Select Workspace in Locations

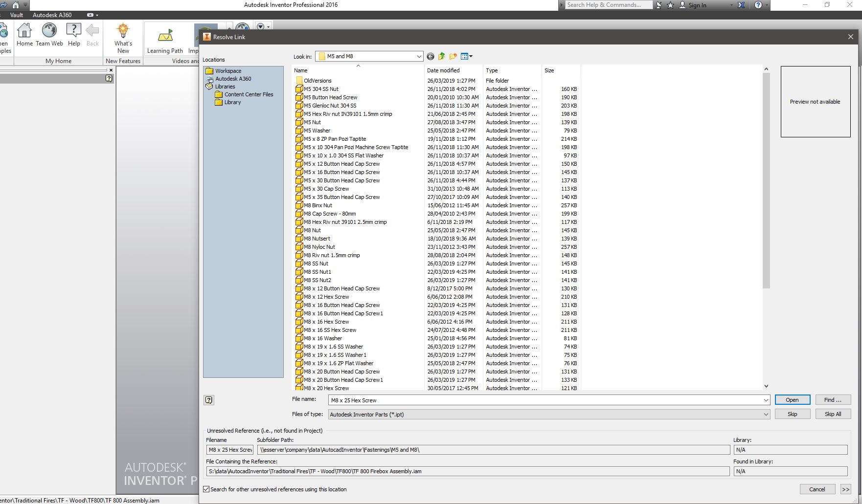(228, 71)
